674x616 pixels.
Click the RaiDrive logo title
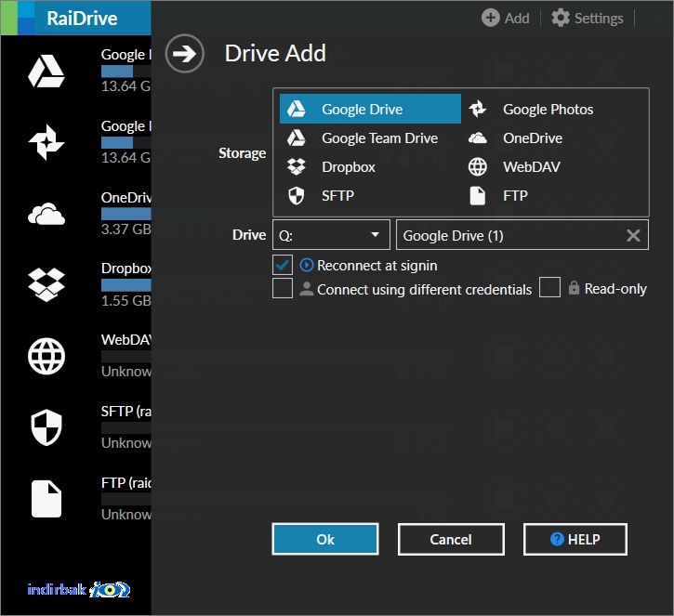coord(82,18)
